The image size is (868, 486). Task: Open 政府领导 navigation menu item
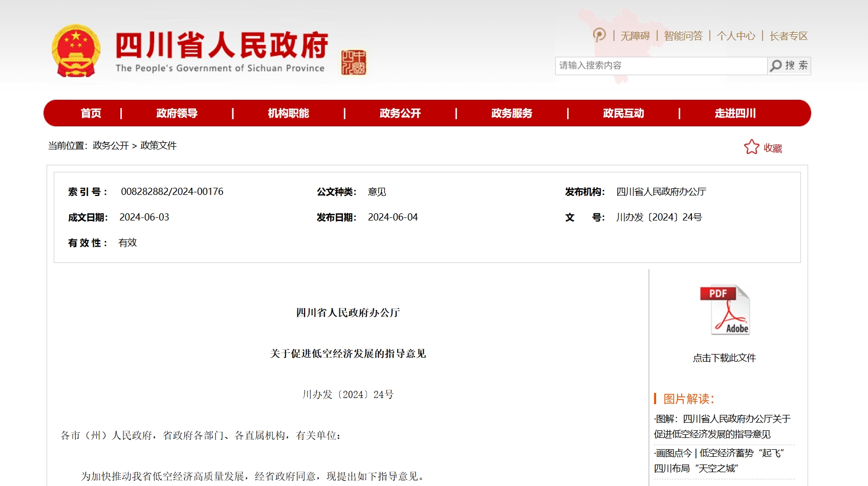point(177,113)
